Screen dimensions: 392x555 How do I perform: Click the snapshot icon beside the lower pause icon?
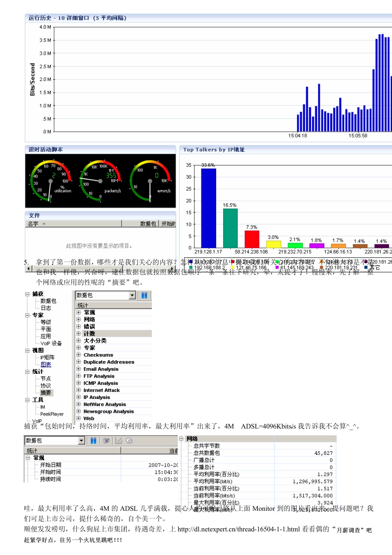click(106, 441)
